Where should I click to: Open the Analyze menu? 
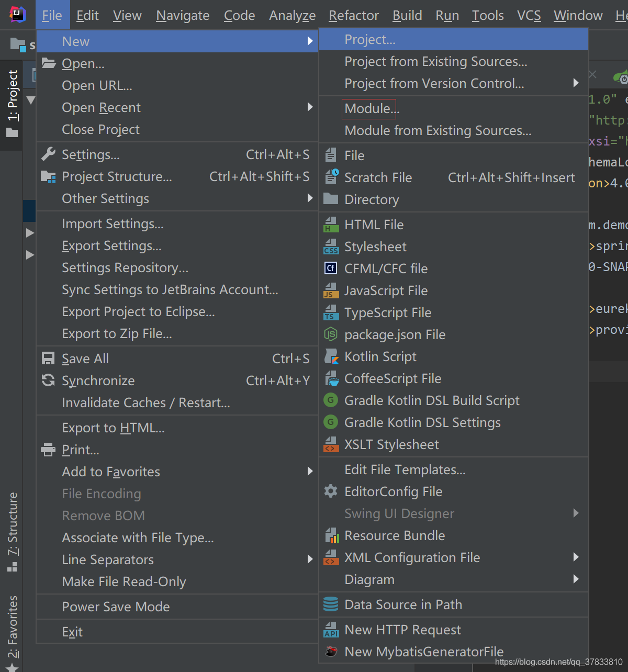click(292, 15)
